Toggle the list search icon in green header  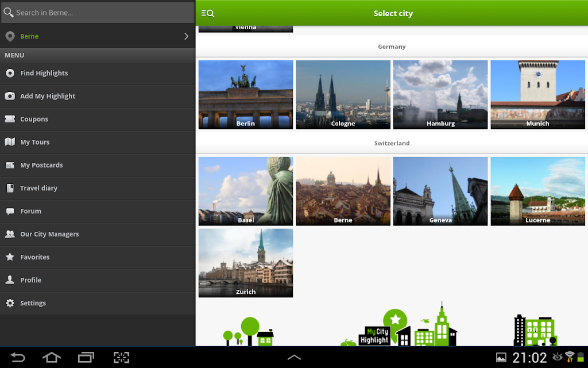(207, 14)
